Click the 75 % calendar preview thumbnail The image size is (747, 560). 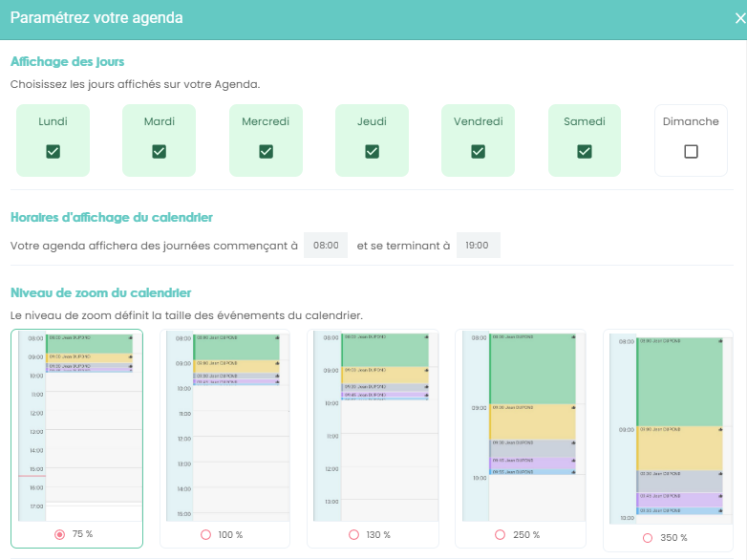(x=76, y=425)
